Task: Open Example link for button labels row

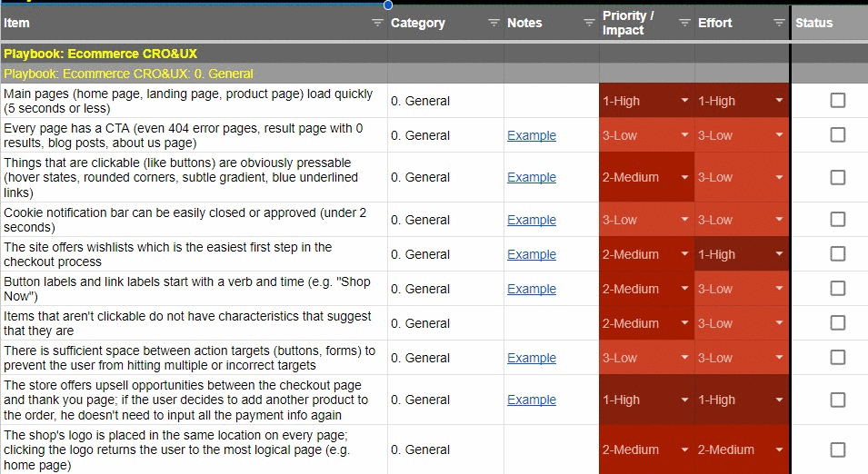Action: click(532, 289)
